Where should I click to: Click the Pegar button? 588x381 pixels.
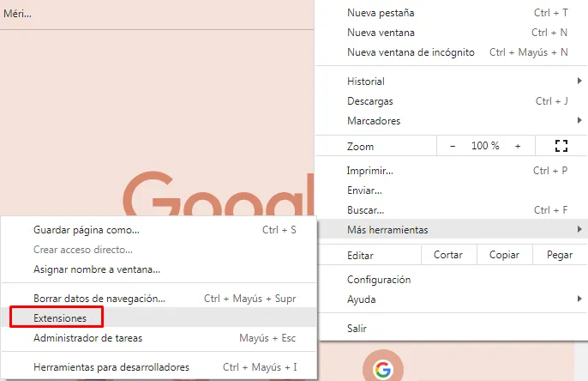click(x=560, y=255)
